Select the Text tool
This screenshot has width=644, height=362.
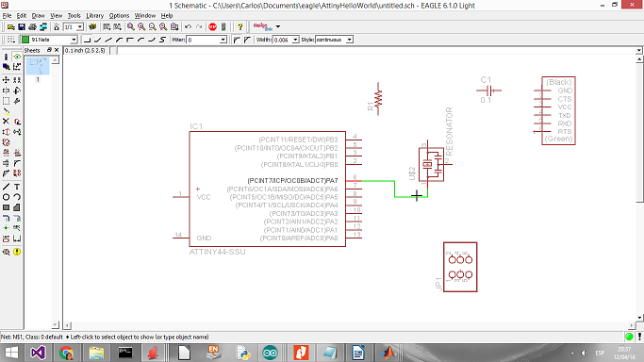pyautogui.click(x=17, y=187)
